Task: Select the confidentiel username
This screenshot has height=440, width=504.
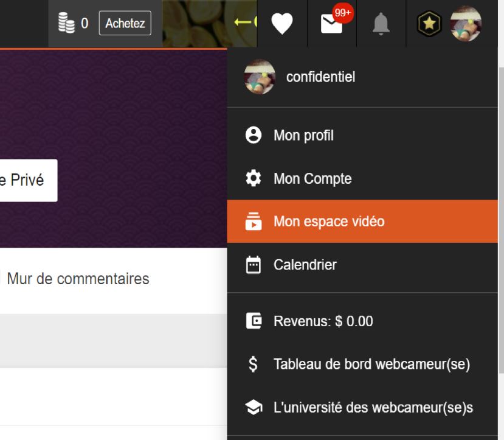Action: point(320,77)
